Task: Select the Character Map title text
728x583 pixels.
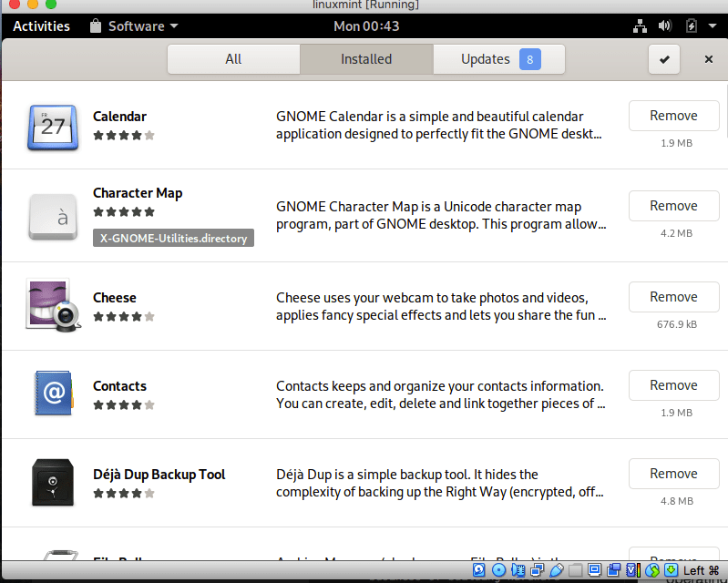Action: point(138,193)
